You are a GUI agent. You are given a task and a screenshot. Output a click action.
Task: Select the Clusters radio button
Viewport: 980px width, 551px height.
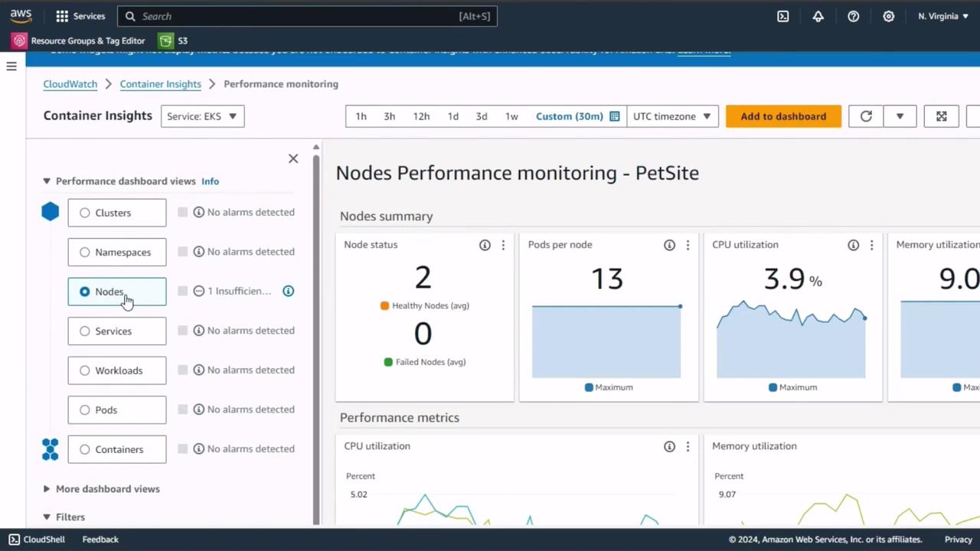[84, 213]
